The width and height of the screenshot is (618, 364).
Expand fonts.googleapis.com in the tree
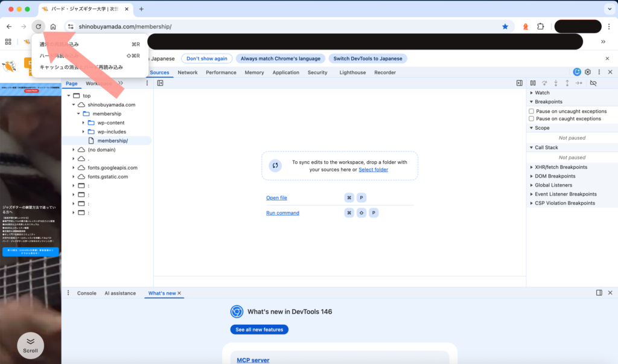point(74,168)
